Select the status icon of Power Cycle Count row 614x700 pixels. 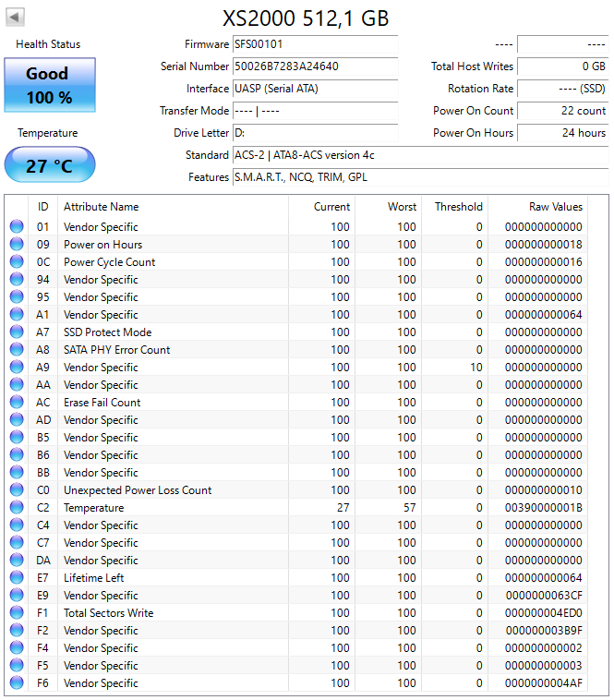17,261
